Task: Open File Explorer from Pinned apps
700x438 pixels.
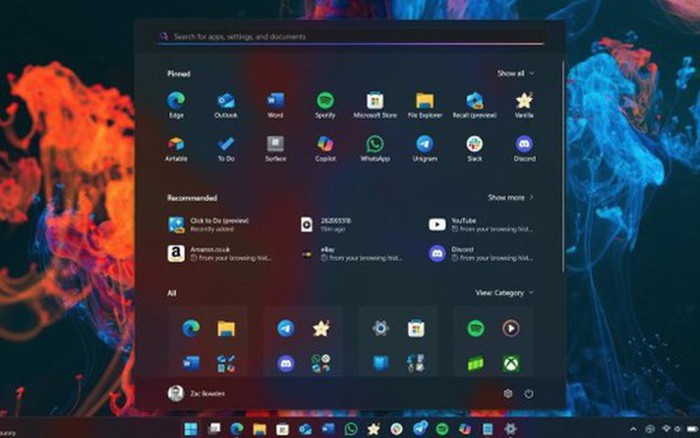Action: 425,104
